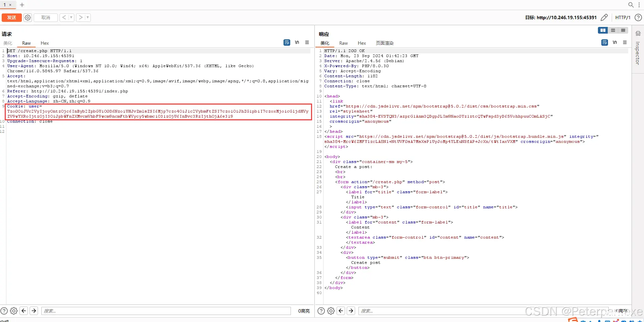Jump to the previous response search match
The image size is (644, 322).
341,311
